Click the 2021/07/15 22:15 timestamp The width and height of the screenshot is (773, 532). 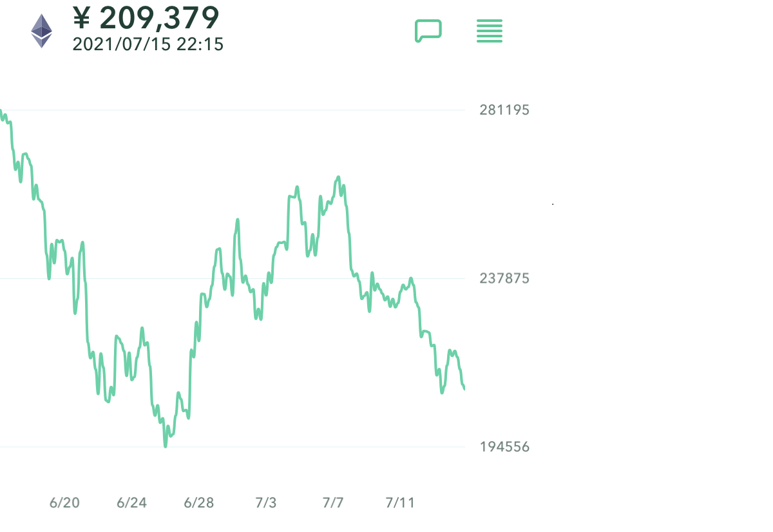coord(148,44)
